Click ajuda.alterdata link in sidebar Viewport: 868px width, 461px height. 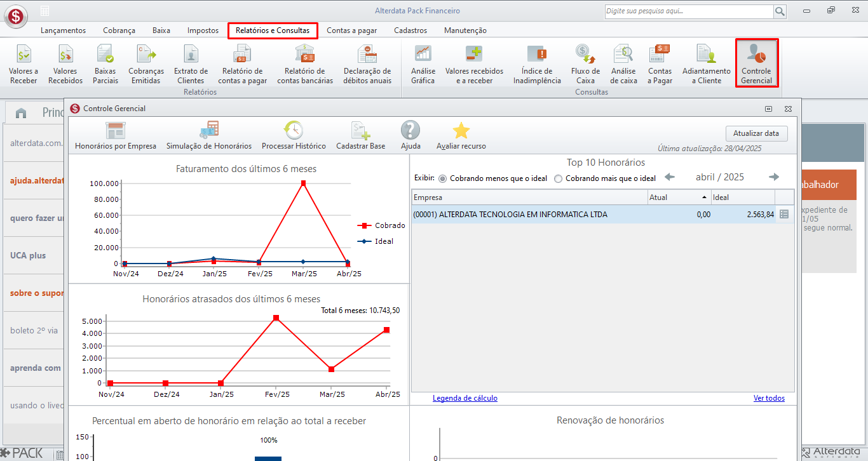[x=37, y=180]
